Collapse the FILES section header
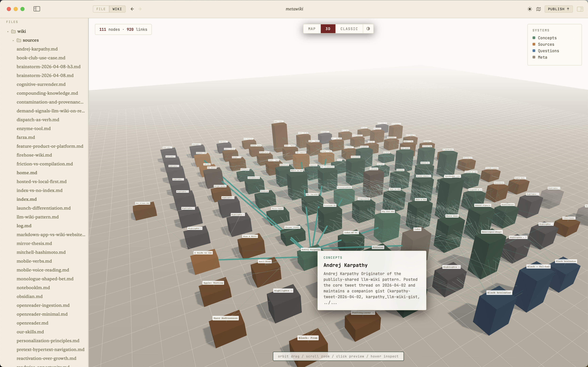Viewport: 588px width, 367px height. (12, 22)
